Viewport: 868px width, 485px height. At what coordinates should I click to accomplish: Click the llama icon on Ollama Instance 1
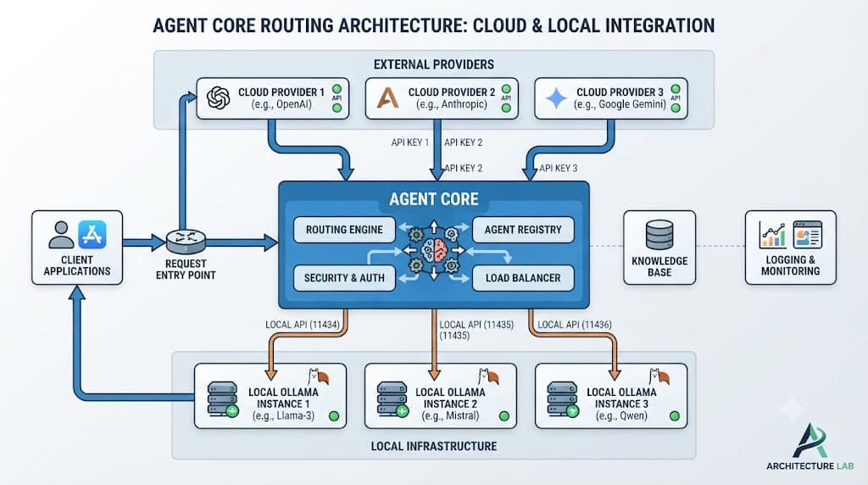click(x=319, y=377)
